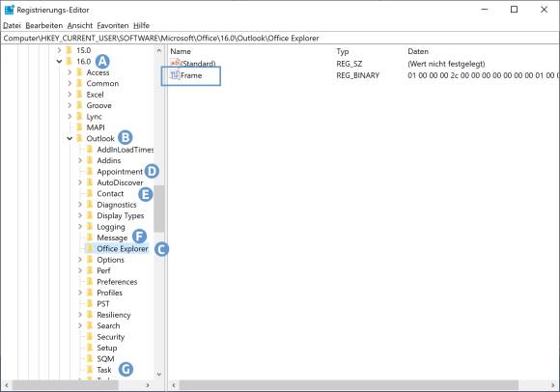Click the tree pane scroll-right arrow
Screen dimensions: 560x392
click(x=148, y=385)
